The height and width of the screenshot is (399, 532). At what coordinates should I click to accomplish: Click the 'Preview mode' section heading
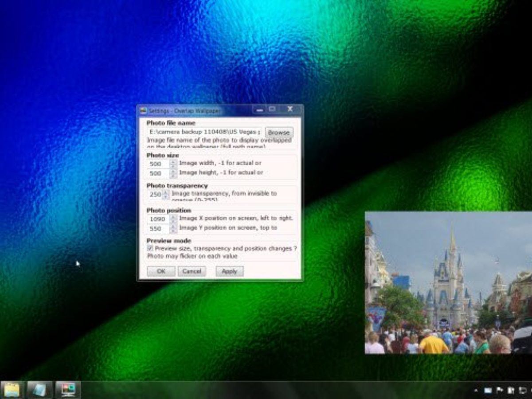(169, 241)
